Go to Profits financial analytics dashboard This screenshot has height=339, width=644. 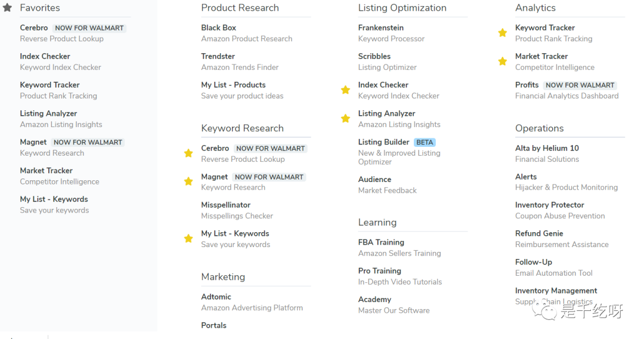527,85
